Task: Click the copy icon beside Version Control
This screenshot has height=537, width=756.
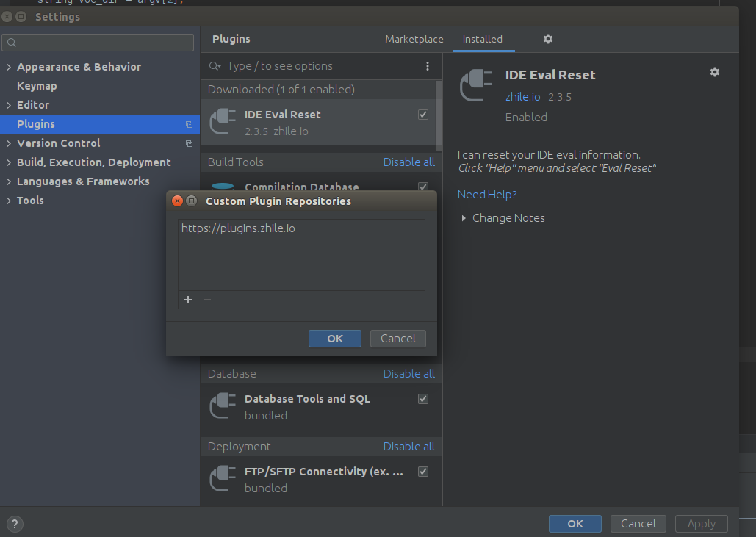Action: [189, 143]
